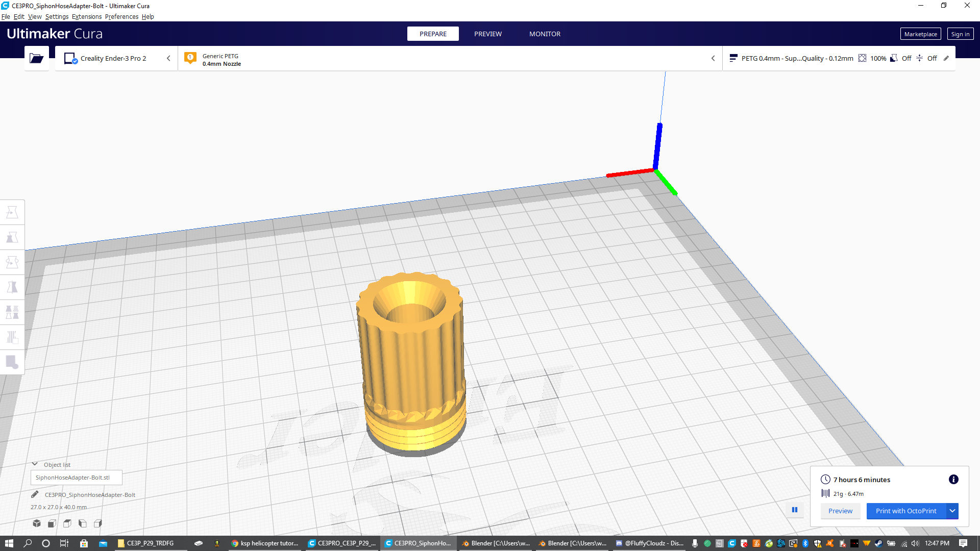Select the Move tool in left toolbar
The width and height of the screenshot is (980, 551).
[x=12, y=212]
